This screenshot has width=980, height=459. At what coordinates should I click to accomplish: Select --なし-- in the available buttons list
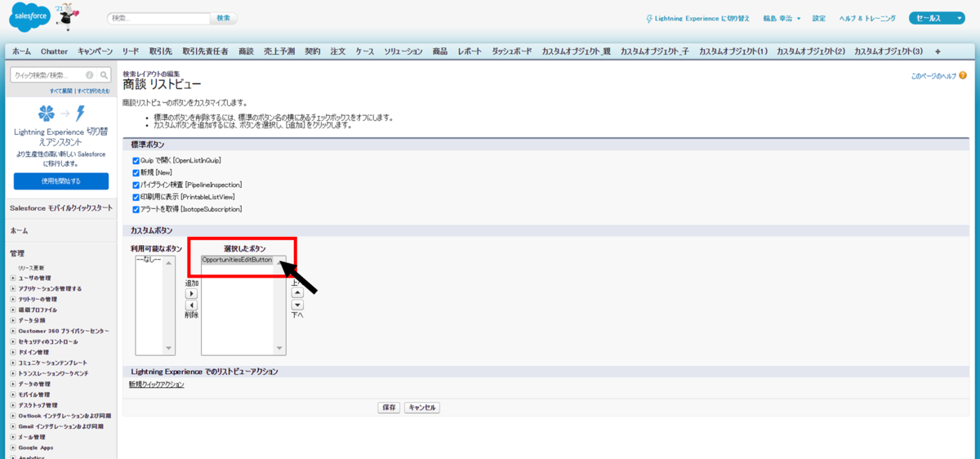click(x=149, y=260)
